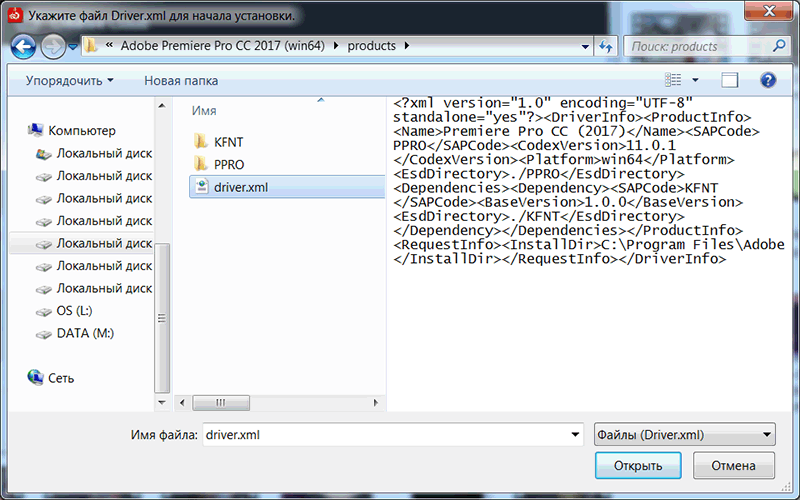Click navigation pane scrollbar up arrow
The width and height of the screenshot is (800, 500).
point(162,106)
